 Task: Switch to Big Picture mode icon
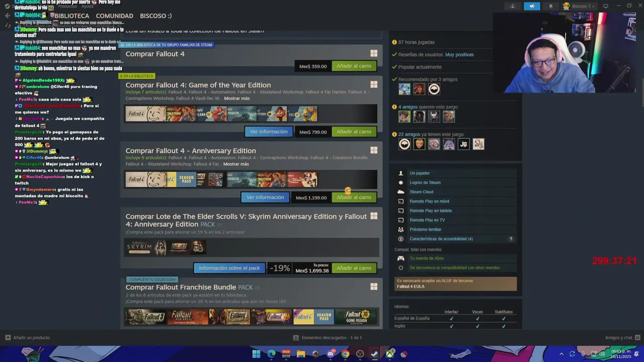[605, 6]
